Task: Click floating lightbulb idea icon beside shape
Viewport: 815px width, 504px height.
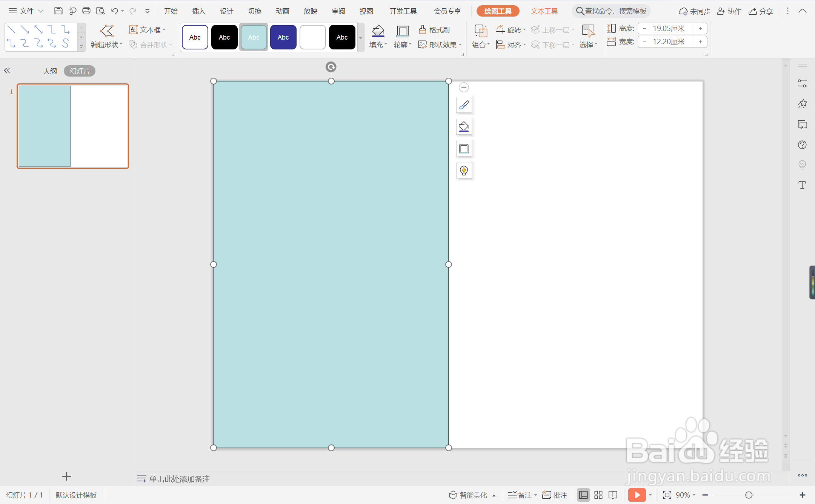Action: 464,171
